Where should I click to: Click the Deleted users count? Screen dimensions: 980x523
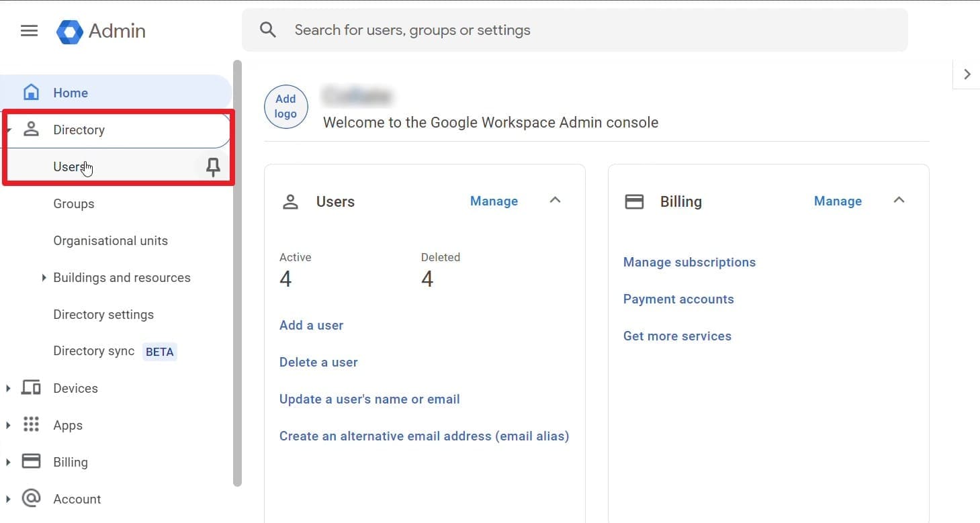[427, 279]
